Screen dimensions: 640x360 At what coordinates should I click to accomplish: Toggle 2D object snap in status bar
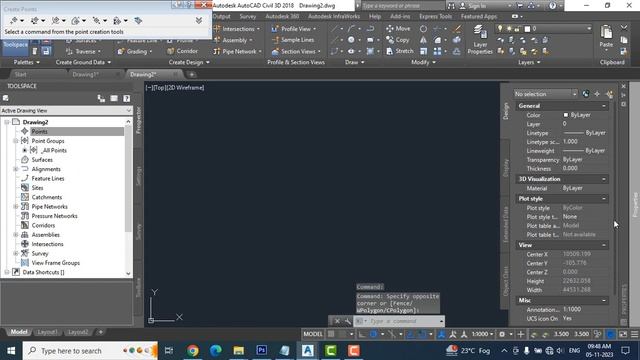click(422, 334)
